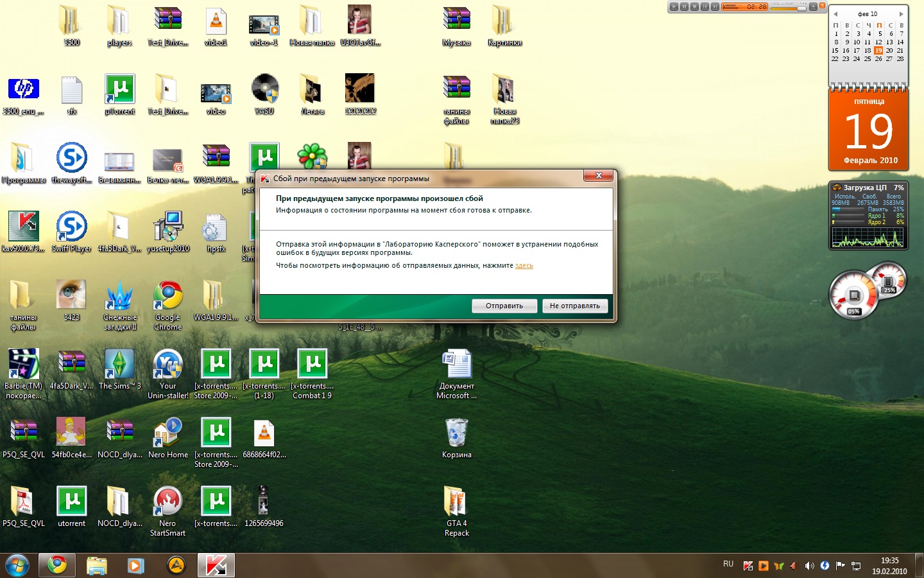Click the 19:35 taskbar clock
Screen dimensions: 924x578
(889, 566)
